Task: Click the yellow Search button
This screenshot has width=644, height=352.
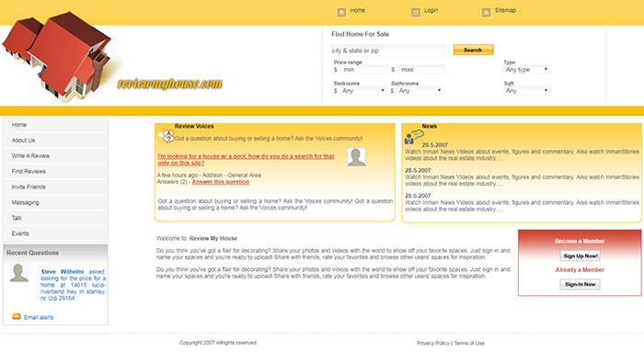Action: 473,50
